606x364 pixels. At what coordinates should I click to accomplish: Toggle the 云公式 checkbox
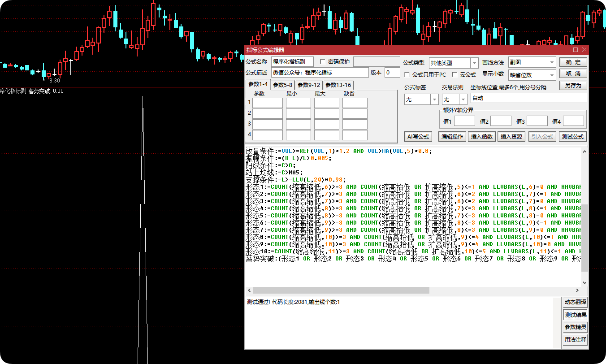coord(455,74)
